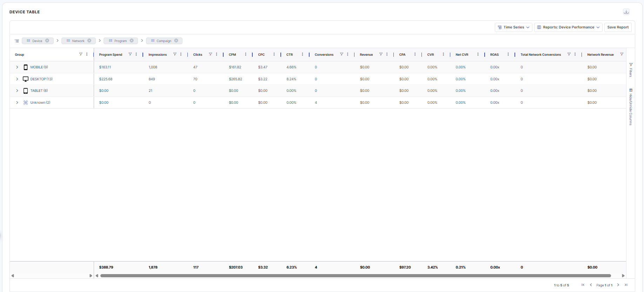Open CPM column three-dot menu
The width and height of the screenshot is (644, 292).
246,54
